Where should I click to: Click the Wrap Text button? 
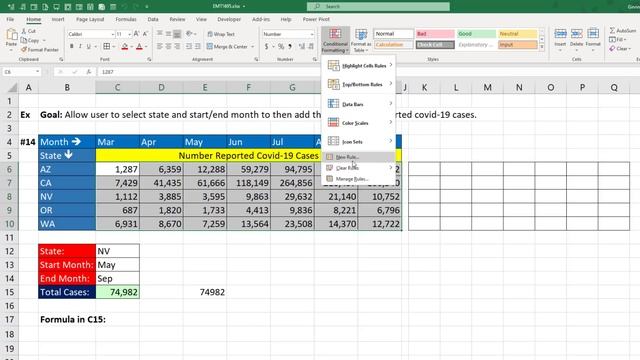tap(221, 34)
